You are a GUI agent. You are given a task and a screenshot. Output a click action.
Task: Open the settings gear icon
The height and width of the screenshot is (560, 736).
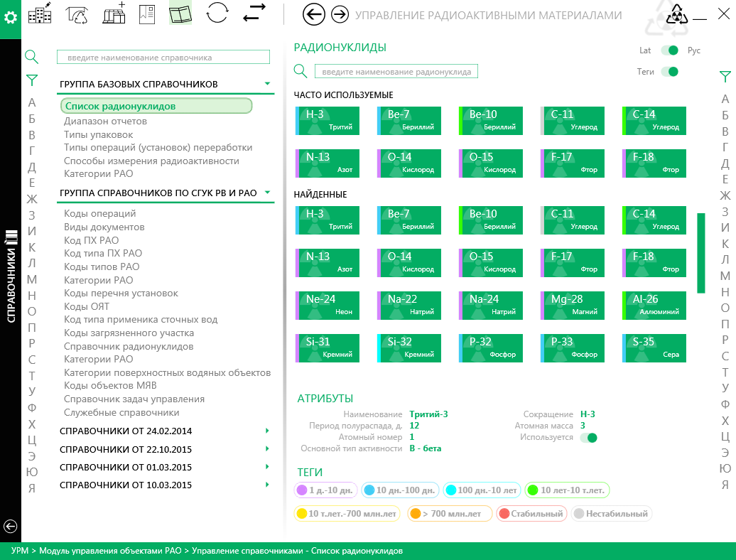click(x=11, y=18)
